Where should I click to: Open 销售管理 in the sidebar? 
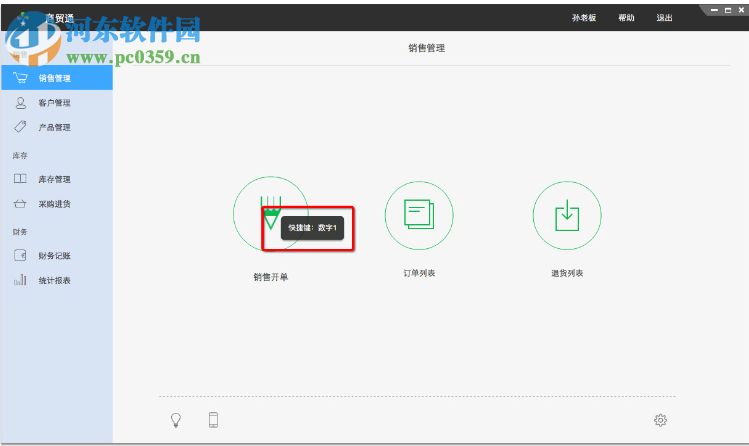pos(57,78)
